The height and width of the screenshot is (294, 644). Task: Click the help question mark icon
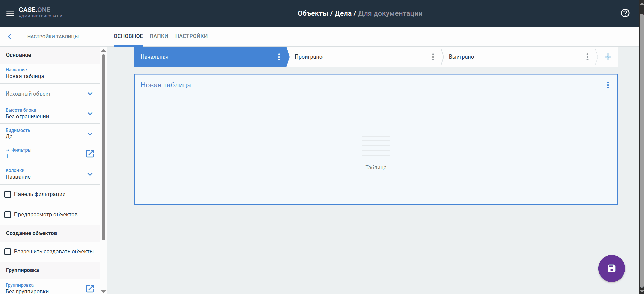click(x=625, y=13)
